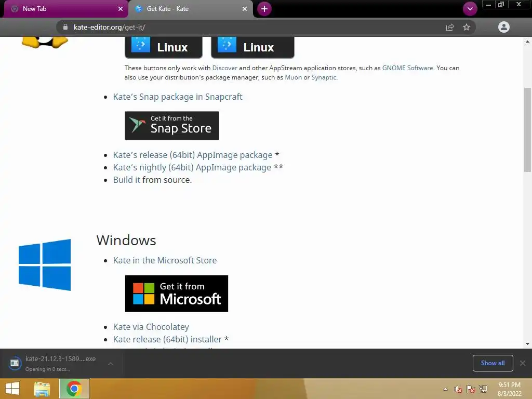This screenshot has height=399, width=532.
Task: Switch to the Get Kate - Kate tab
Action: [191, 9]
